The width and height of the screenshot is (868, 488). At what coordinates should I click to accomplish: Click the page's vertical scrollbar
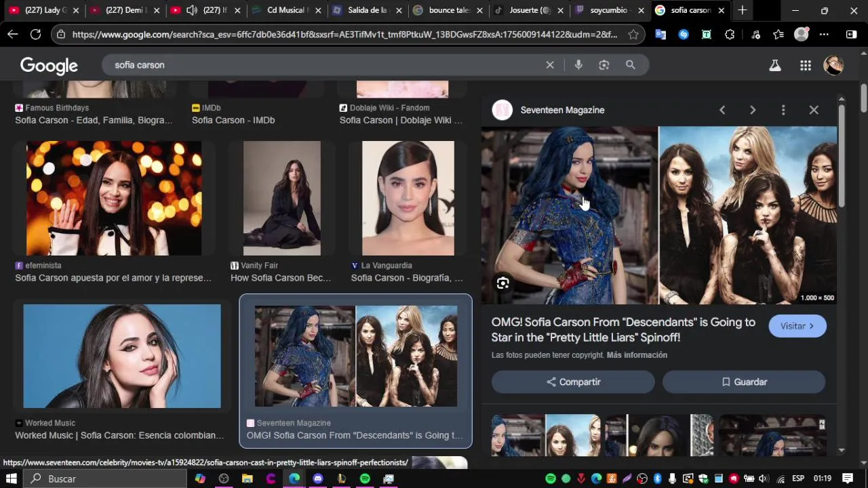pyautogui.click(x=863, y=98)
